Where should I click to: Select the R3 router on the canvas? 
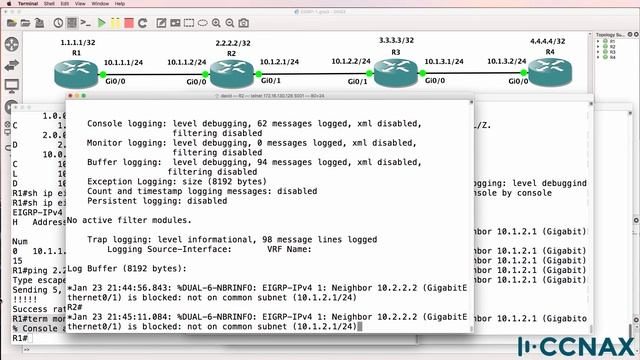(396, 73)
